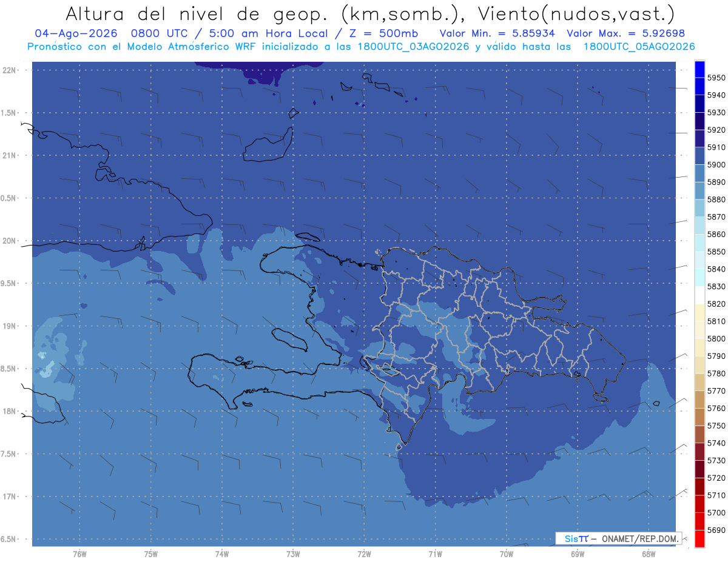Click the longitude label '73W'
The image size is (728, 562).
tap(293, 554)
